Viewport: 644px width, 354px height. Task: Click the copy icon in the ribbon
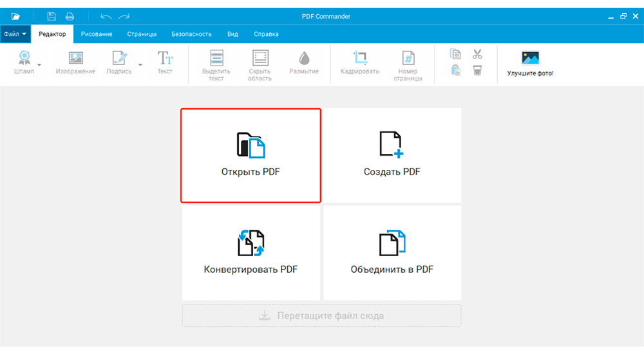455,54
